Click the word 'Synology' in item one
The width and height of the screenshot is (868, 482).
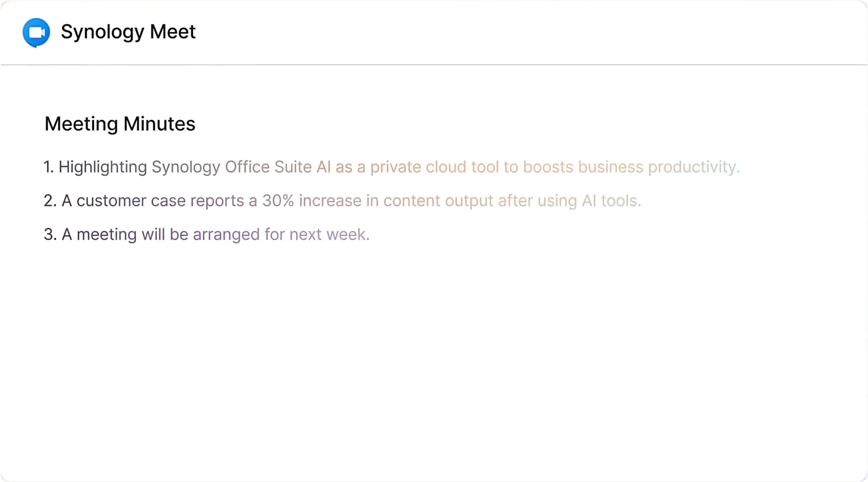(186, 167)
